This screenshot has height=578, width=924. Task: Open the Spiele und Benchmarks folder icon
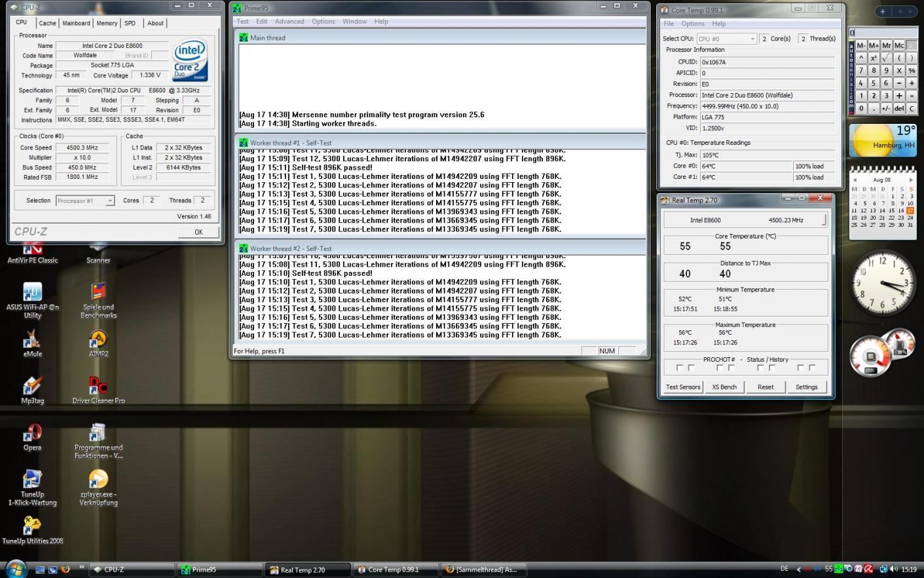[98, 300]
